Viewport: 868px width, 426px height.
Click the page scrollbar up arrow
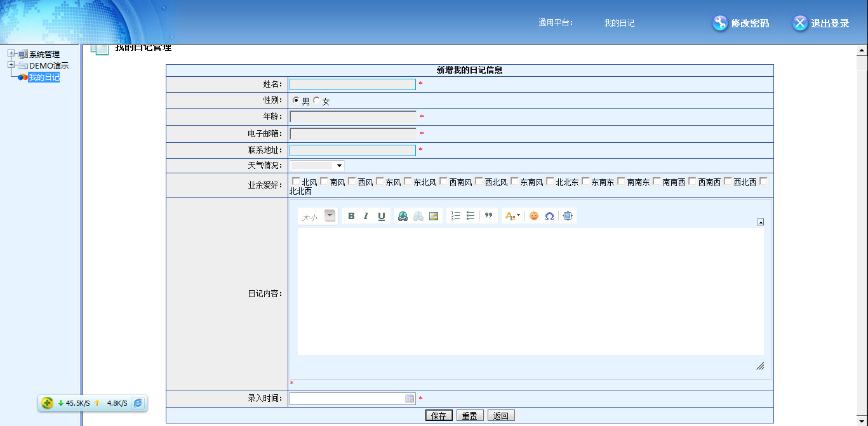[862, 50]
